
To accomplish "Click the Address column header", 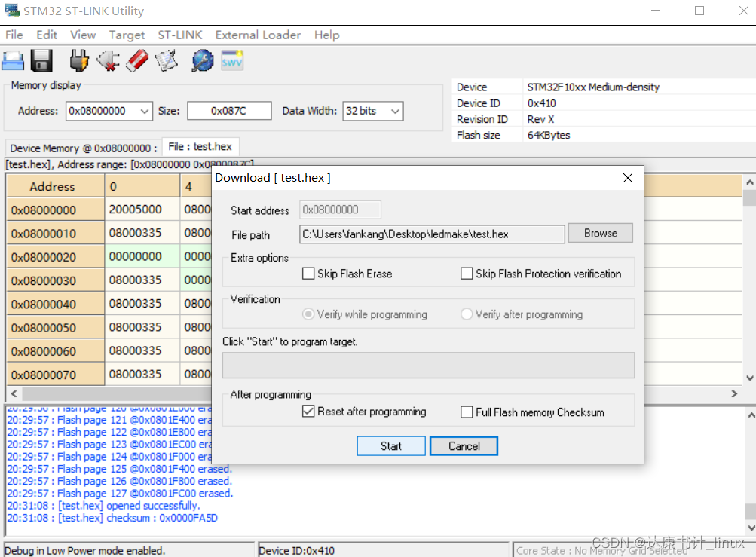I will click(x=56, y=186).
